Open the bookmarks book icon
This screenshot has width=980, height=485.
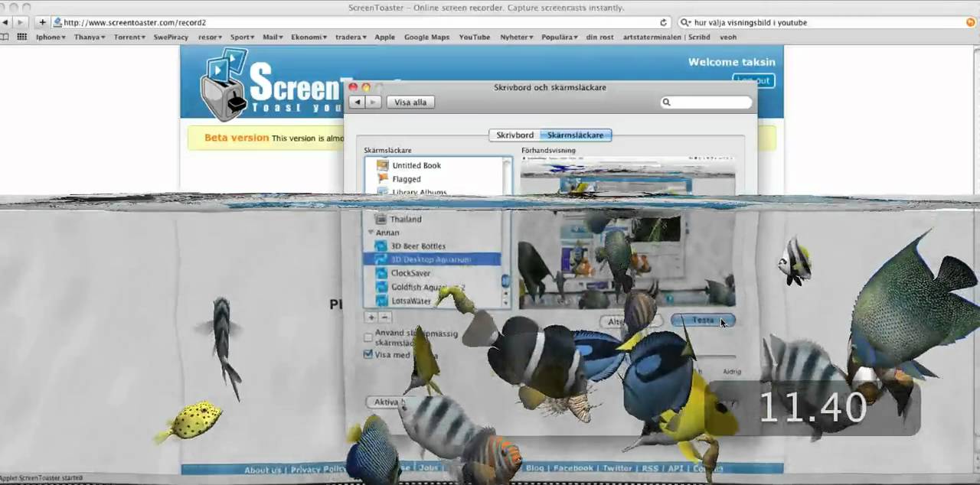pos(5,37)
